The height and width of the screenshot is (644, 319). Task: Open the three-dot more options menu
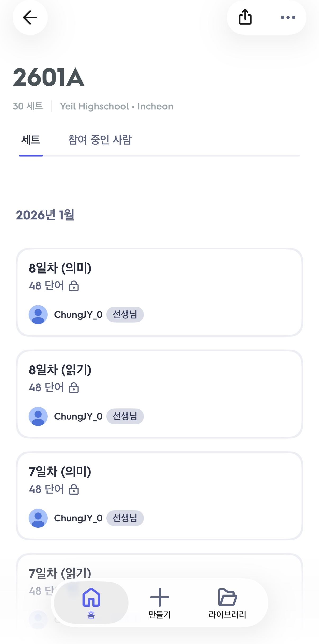pos(288,17)
